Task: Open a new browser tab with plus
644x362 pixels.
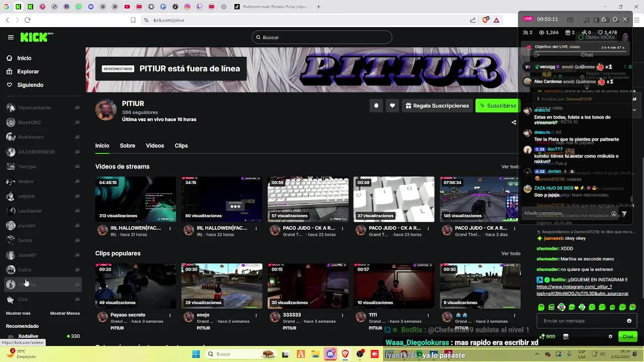Action: click(x=318, y=7)
